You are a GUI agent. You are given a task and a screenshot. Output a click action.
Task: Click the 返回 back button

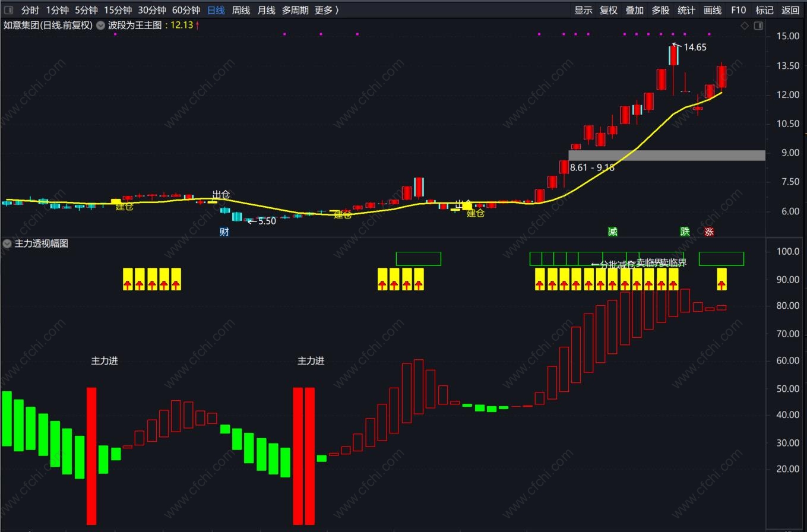(790, 10)
